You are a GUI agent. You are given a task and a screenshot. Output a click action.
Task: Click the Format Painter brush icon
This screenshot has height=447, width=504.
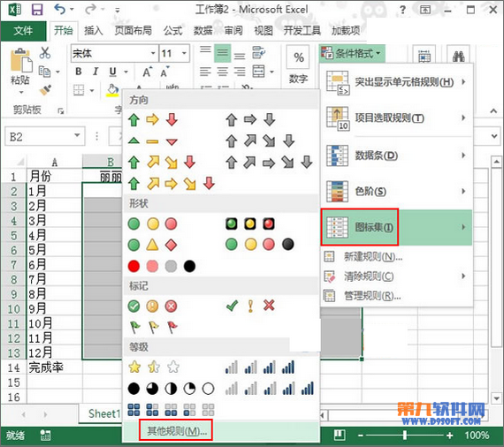[45, 90]
